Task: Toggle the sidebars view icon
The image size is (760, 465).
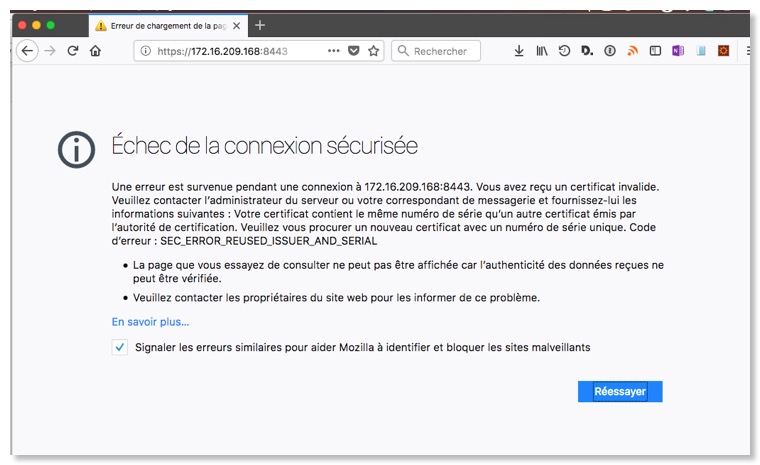Action: (x=655, y=51)
